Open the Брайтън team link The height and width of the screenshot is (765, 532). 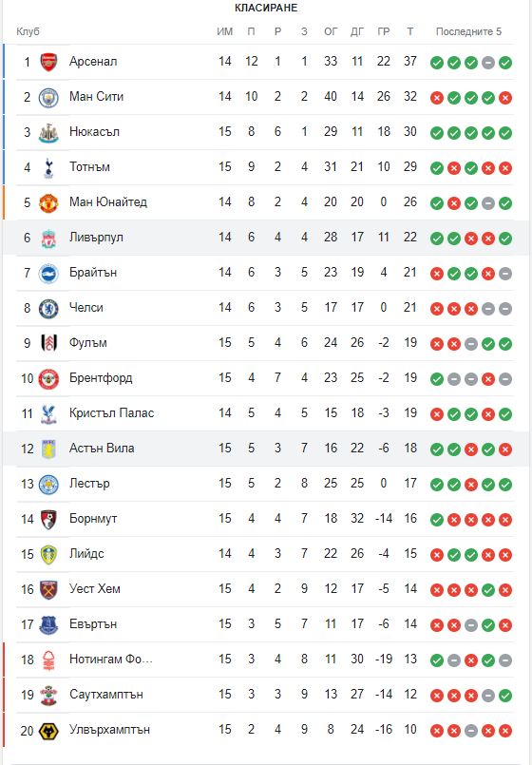click(93, 272)
